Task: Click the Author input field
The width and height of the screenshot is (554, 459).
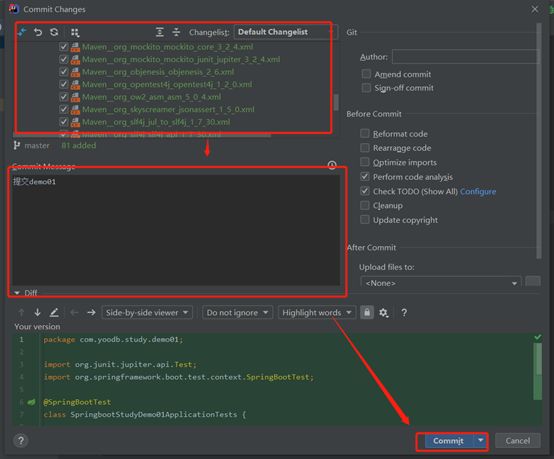Action: coord(465,57)
